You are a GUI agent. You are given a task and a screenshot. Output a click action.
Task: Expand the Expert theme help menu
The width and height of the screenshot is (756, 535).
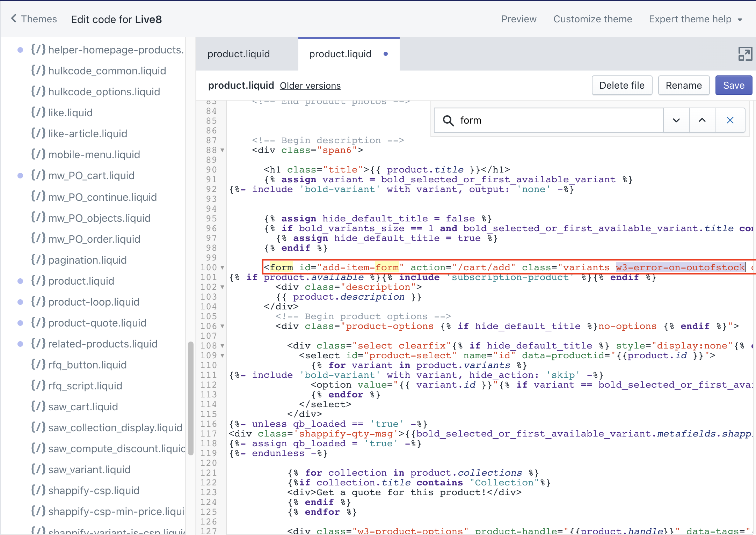coord(695,19)
